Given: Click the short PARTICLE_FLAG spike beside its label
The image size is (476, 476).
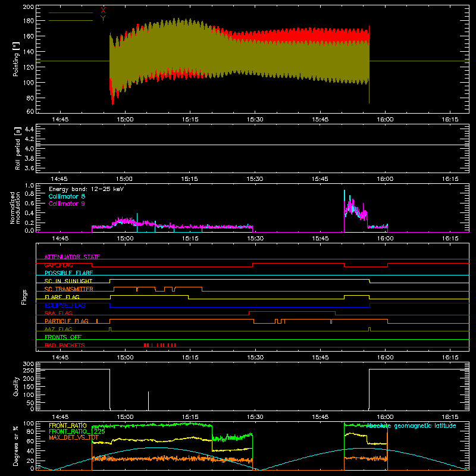Looking at the screenshot, I should pyautogui.click(x=97, y=321).
